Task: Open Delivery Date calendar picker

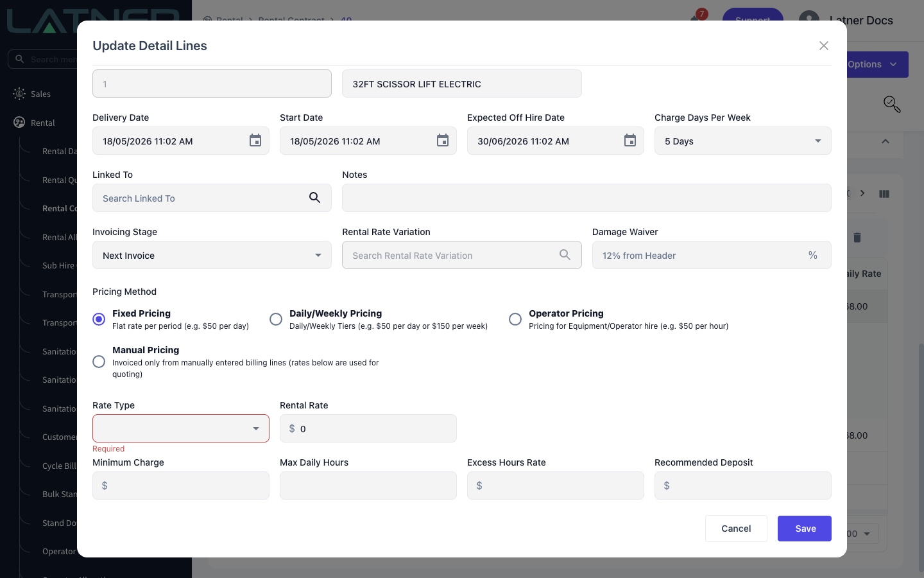Action: pyautogui.click(x=255, y=141)
